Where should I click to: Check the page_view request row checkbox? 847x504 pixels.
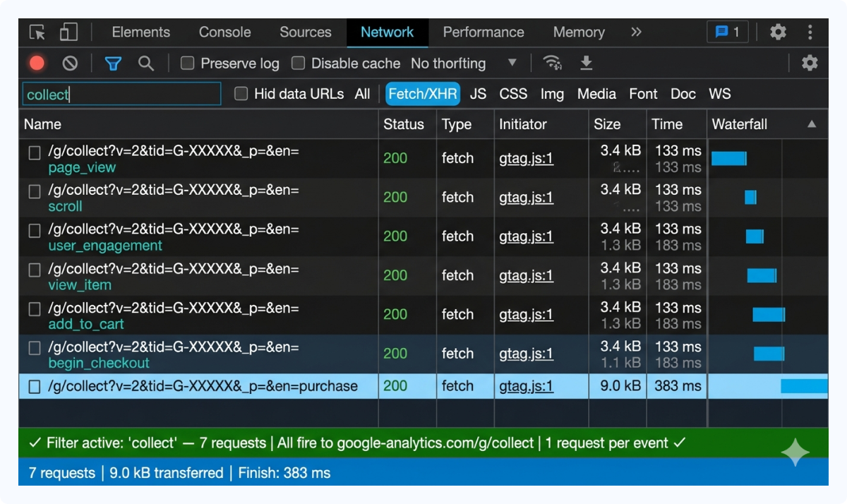[35, 153]
